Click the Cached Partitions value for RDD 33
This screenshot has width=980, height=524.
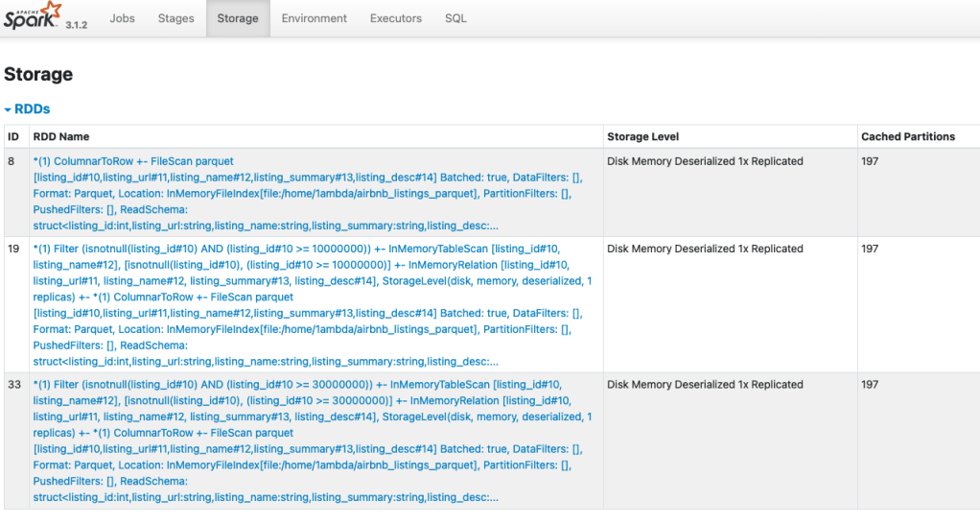point(870,385)
